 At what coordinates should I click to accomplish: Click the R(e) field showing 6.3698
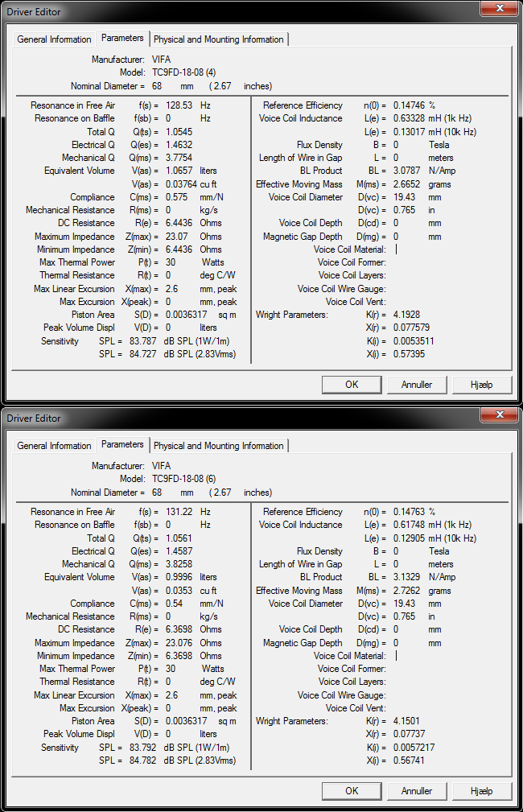tap(179, 629)
